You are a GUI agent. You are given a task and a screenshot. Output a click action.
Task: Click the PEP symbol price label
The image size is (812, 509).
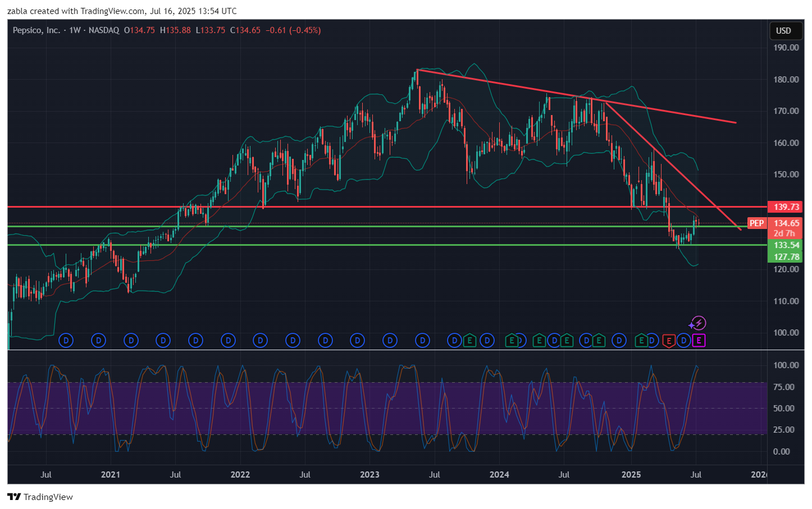(756, 223)
